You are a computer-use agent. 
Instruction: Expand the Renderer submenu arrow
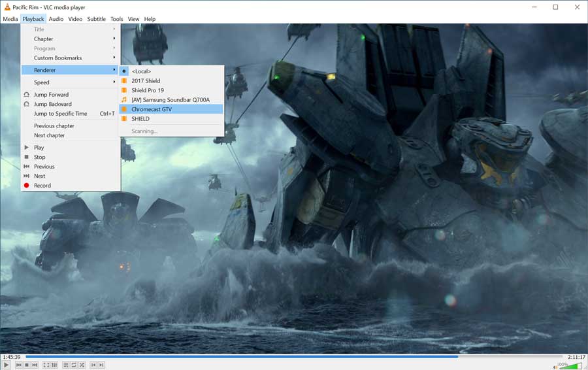pos(114,70)
